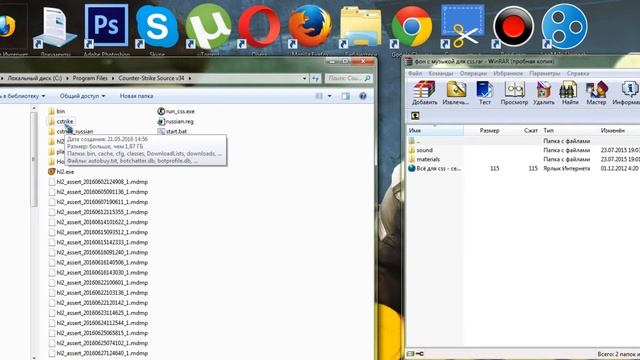The image size is (640, 360).
Task: Open Explorer help question mark icon
Action: (362, 96)
